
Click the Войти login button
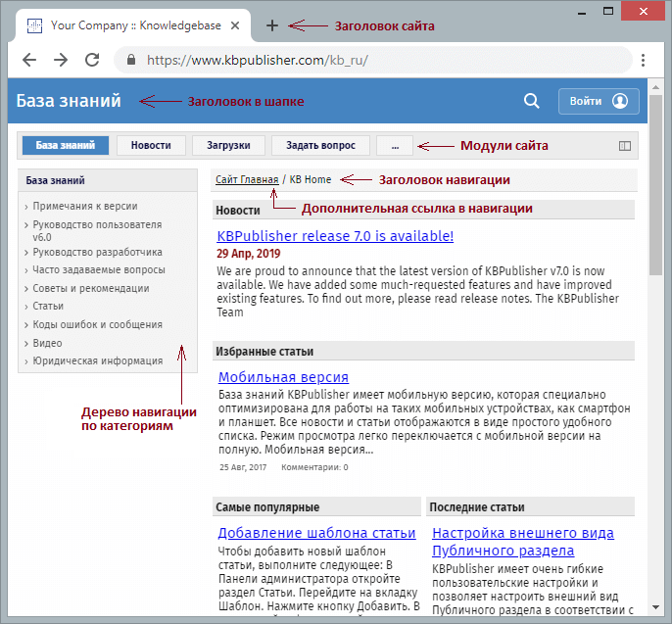click(x=599, y=101)
